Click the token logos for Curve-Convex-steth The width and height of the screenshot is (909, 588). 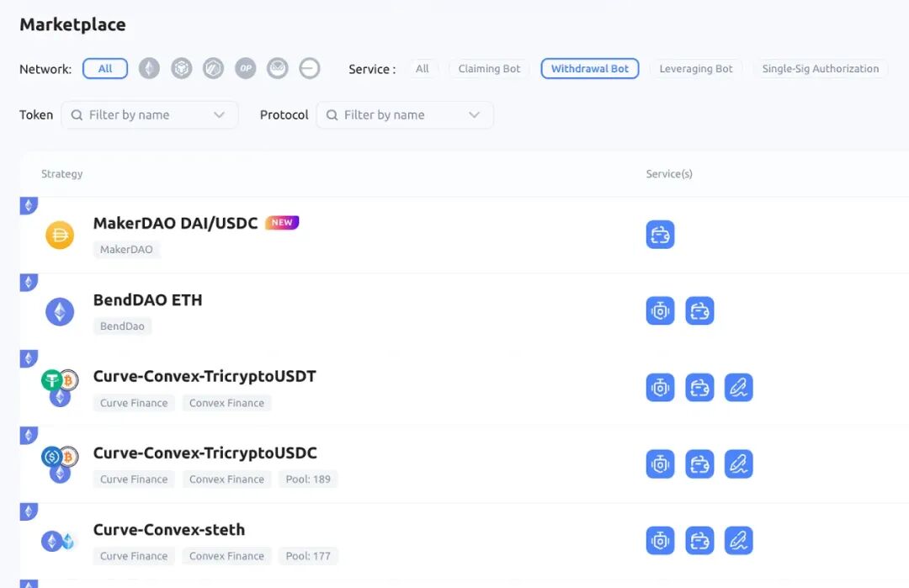[x=58, y=541]
